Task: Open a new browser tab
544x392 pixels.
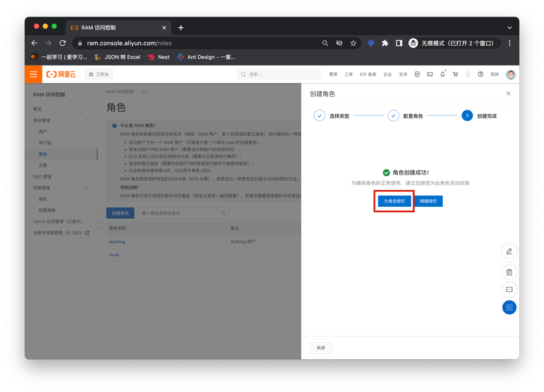Action: (x=181, y=28)
